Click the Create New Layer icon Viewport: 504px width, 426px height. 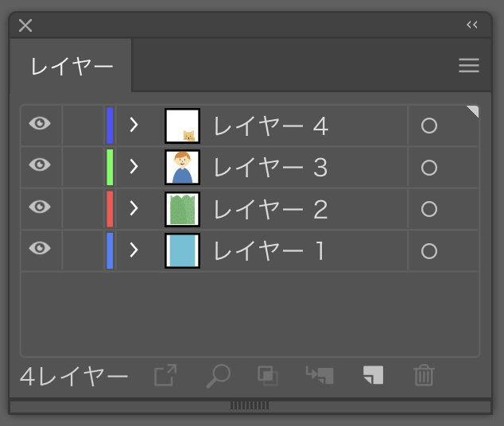[x=373, y=375]
